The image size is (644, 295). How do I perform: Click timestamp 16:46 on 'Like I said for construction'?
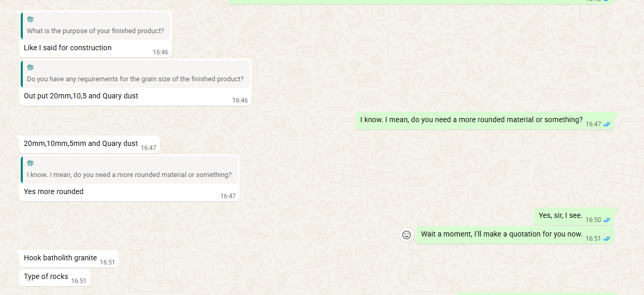160,52
